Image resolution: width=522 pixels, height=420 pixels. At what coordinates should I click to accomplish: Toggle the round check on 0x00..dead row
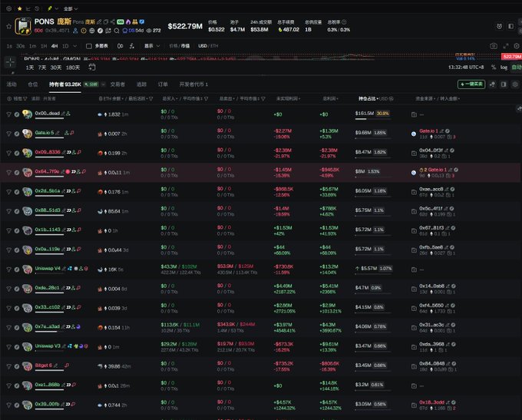tap(17, 114)
